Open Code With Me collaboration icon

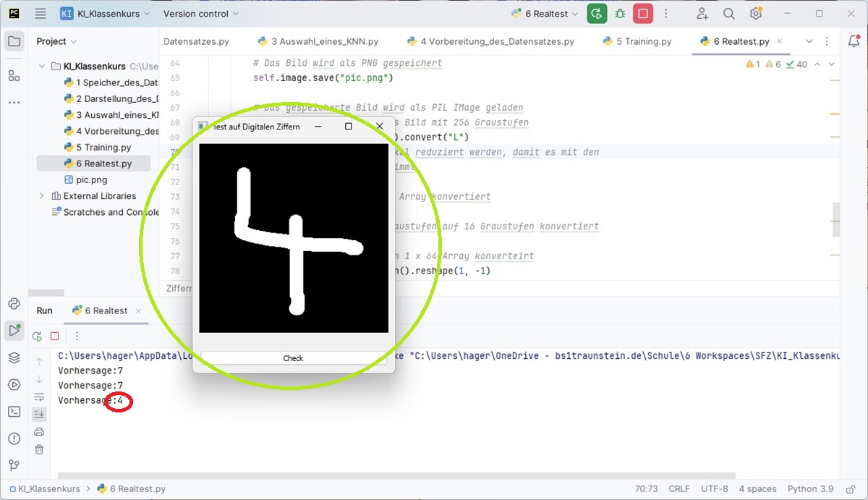pos(702,14)
